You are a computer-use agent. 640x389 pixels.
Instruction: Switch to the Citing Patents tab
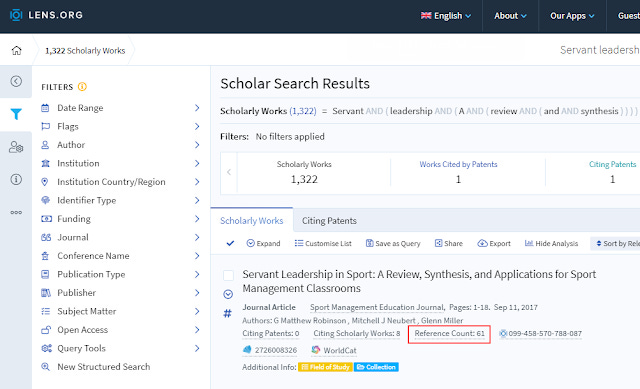(329, 221)
